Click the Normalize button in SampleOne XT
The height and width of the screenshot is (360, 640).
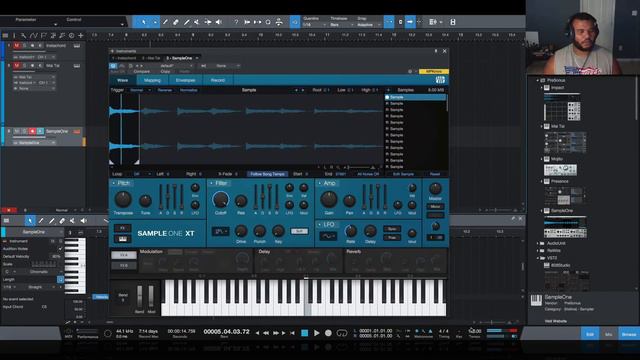pyautogui.click(x=189, y=90)
